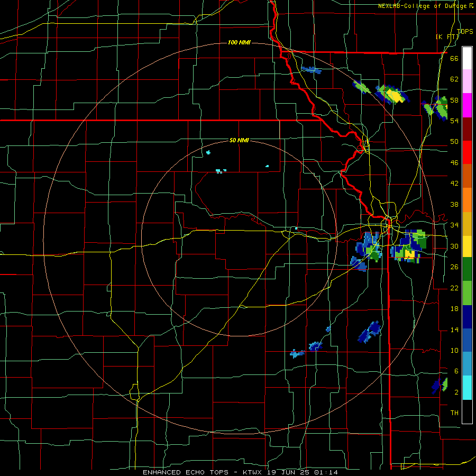Click the "58" legend value
Screen dimensions: 476x476
pyautogui.click(x=454, y=100)
